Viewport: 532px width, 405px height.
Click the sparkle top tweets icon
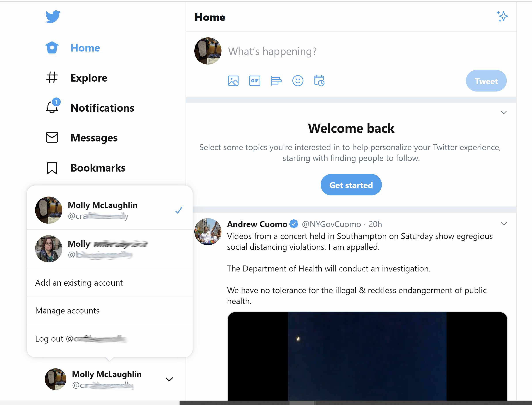[x=502, y=17]
